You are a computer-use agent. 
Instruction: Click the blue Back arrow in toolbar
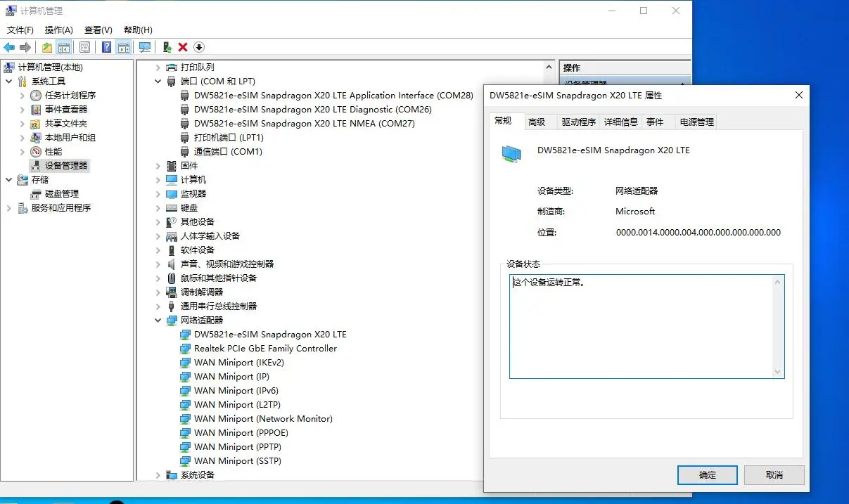tap(9, 47)
